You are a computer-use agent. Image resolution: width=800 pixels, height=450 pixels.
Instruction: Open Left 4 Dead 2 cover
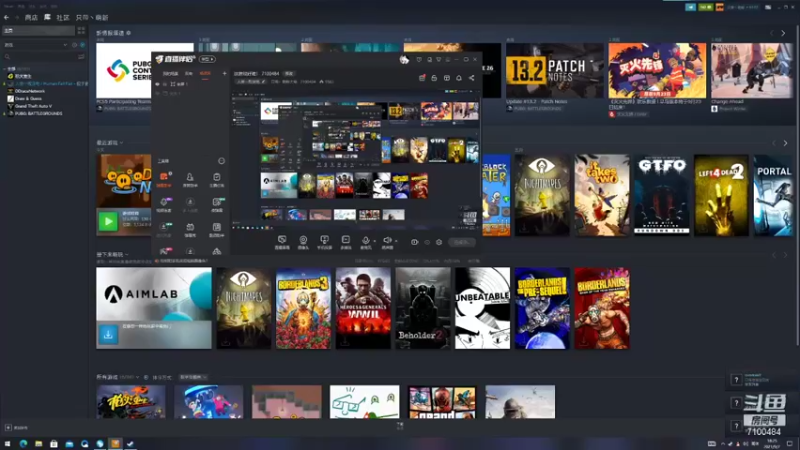721,195
